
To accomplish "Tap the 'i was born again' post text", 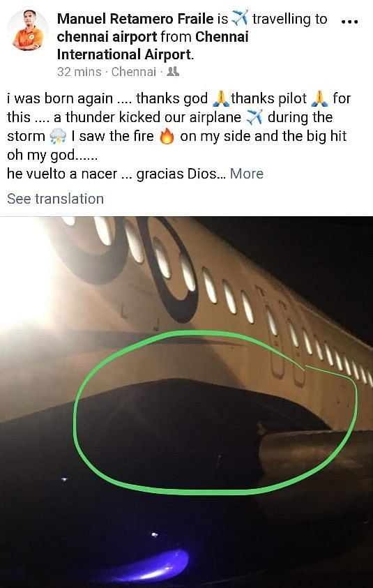I will tap(60, 98).
